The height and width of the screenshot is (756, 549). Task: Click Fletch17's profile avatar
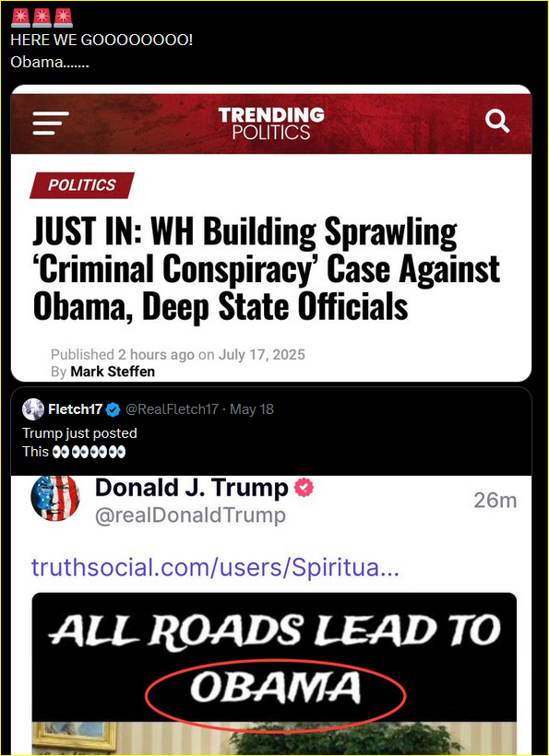[33, 410]
